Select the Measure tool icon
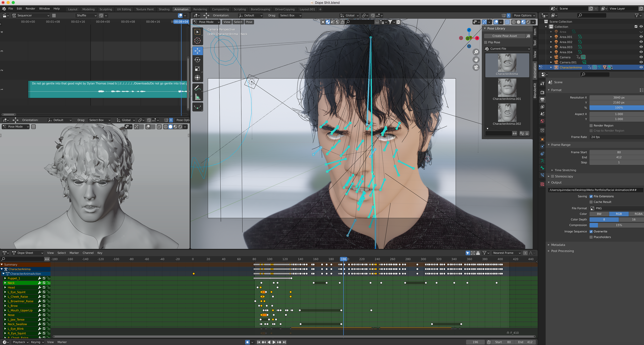 point(198,97)
